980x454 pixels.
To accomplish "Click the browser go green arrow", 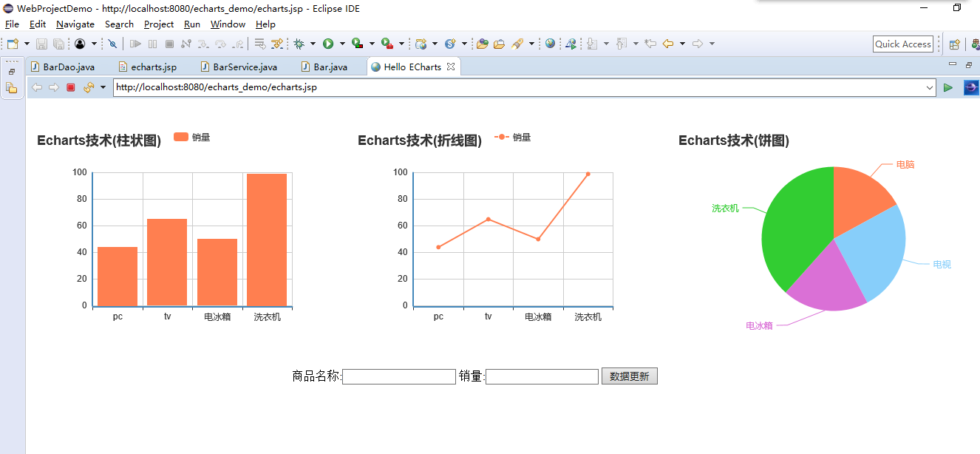I will point(948,87).
